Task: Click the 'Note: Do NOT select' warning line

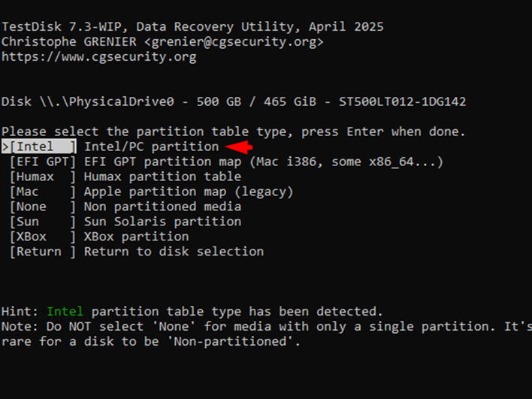Action: pos(267,326)
